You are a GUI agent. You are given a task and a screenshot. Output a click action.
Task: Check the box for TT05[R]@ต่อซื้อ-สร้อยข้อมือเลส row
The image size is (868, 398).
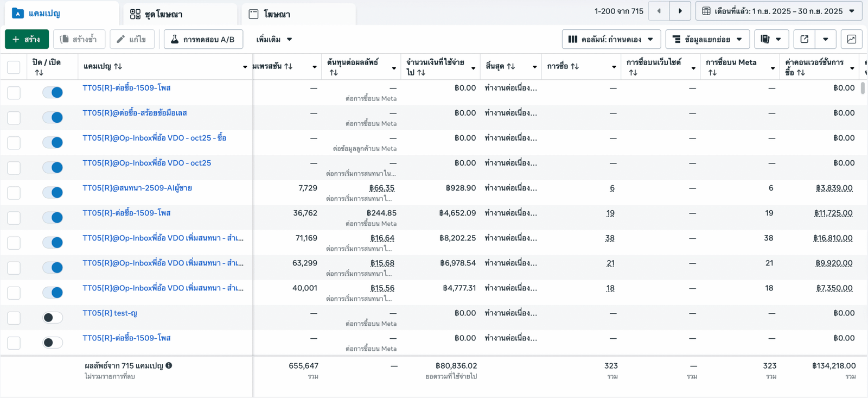[14, 117]
